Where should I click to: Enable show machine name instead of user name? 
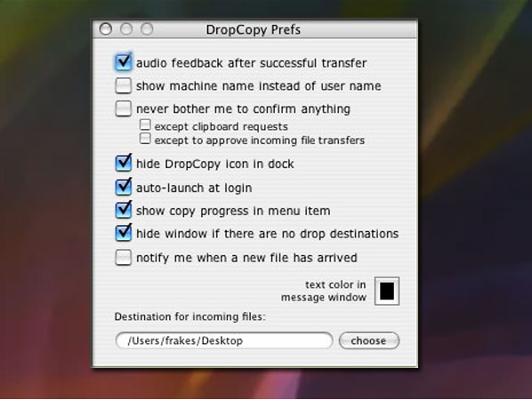point(123,85)
